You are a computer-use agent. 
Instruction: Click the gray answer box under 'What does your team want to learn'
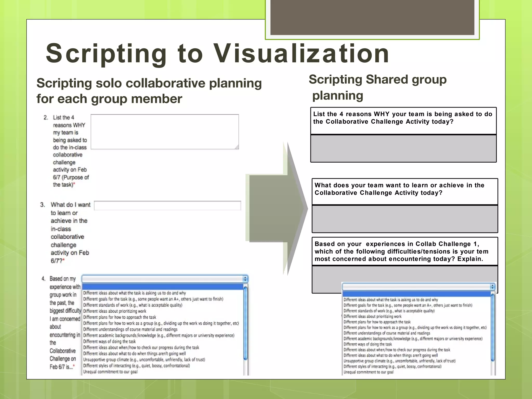(405, 219)
